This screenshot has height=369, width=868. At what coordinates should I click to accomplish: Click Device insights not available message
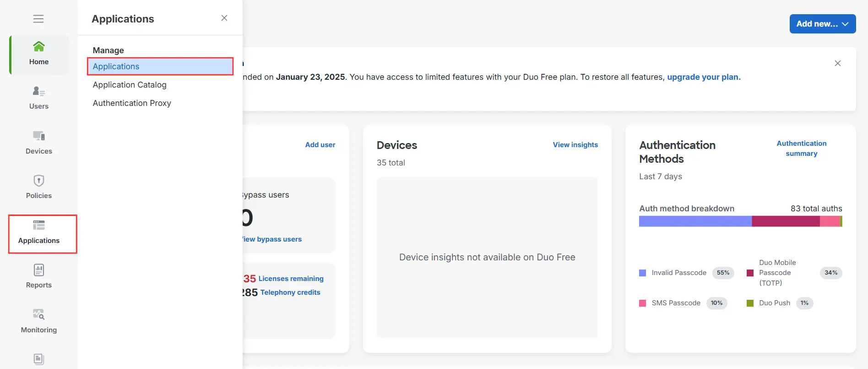pos(487,257)
